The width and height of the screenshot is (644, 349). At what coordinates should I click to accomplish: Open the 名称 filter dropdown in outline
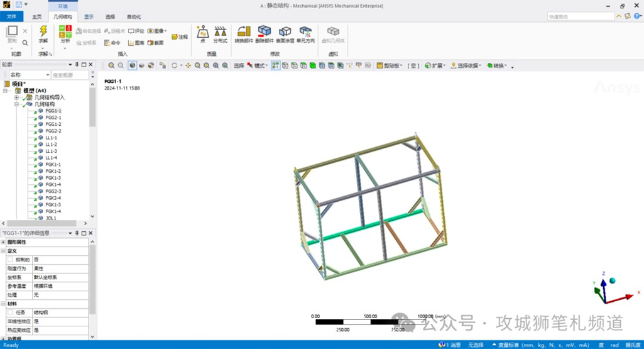(30, 75)
